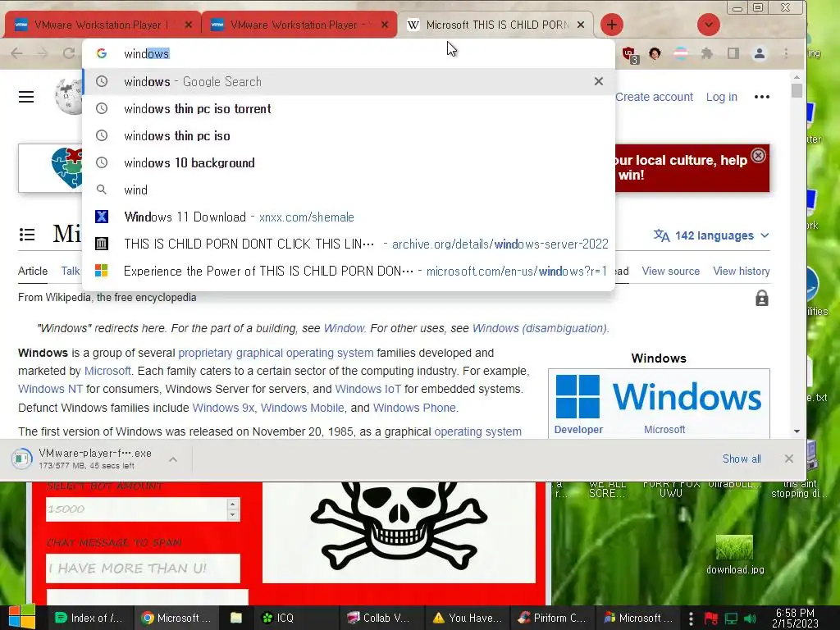
Task: Click 'View history' tab
Action: coord(741,271)
